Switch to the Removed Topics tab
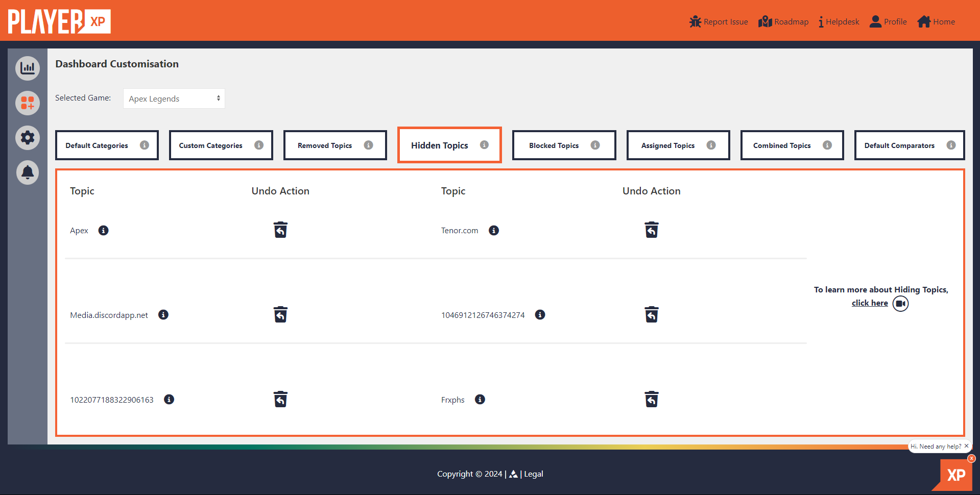 pyautogui.click(x=335, y=145)
